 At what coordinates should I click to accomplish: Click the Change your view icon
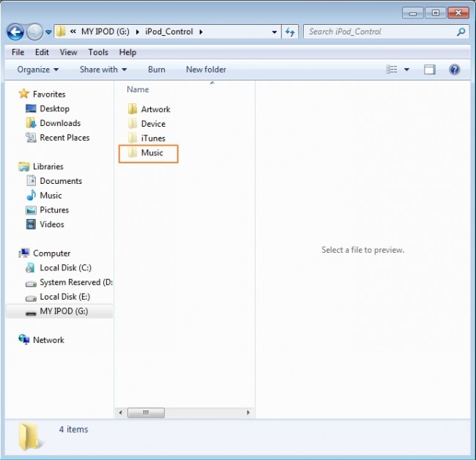coord(391,70)
